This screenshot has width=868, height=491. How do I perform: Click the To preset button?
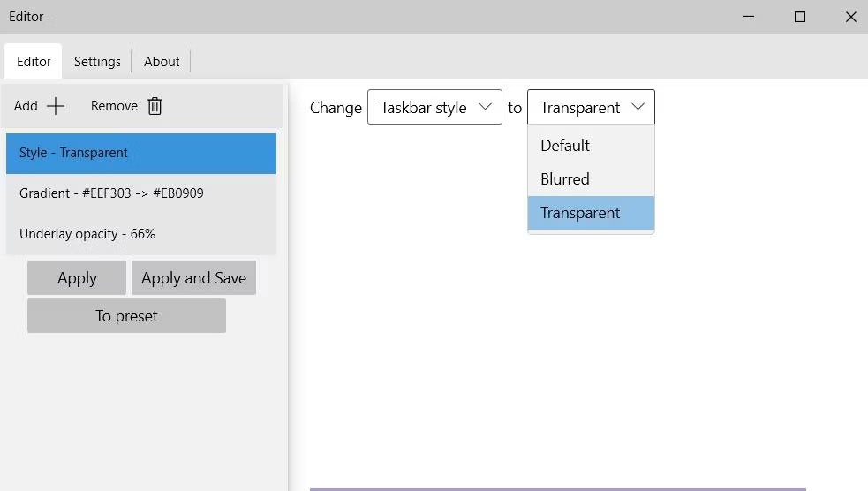coord(126,316)
